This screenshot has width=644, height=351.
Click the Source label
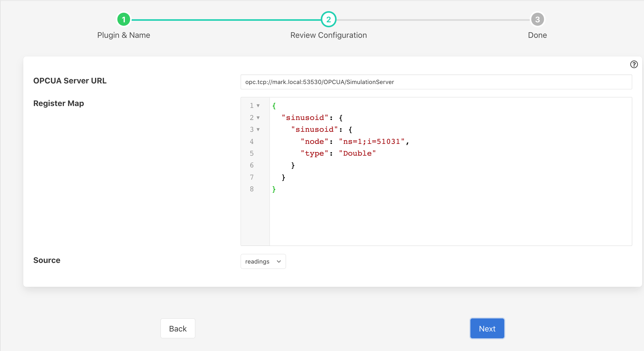(47, 260)
